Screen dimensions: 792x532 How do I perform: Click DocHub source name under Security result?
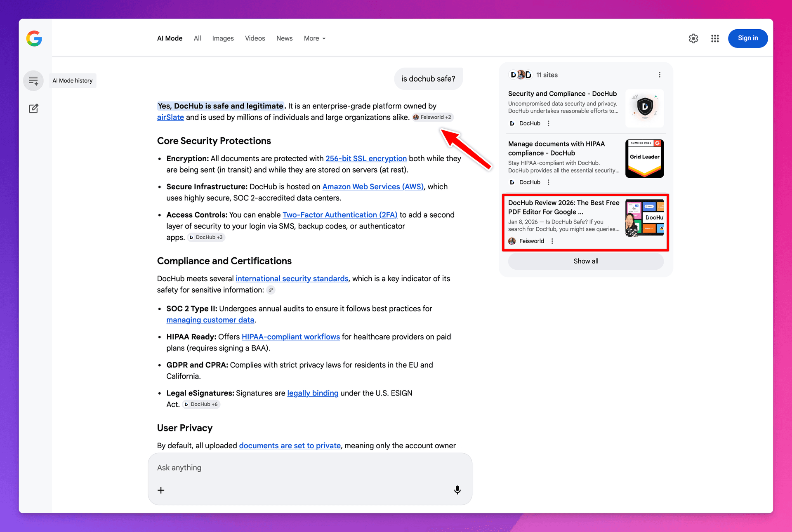pos(530,123)
